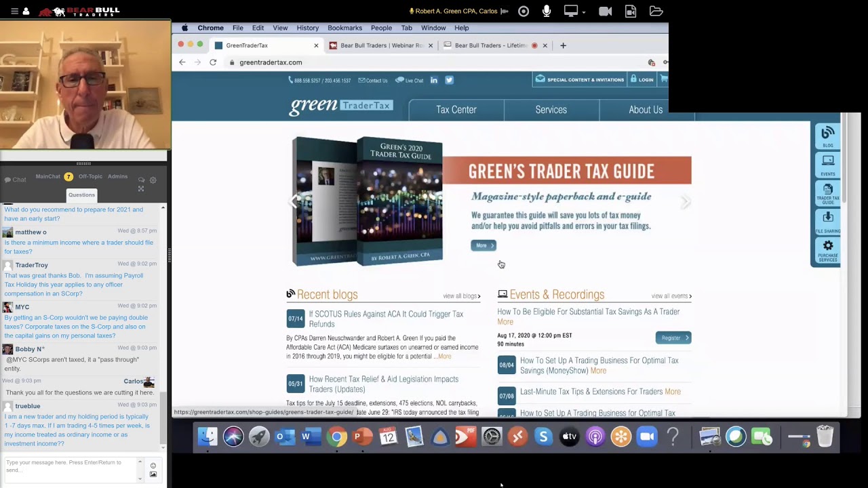Viewport: 868px width, 488px height.
Task: Open the Services nav menu
Action: (x=551, y=110)
